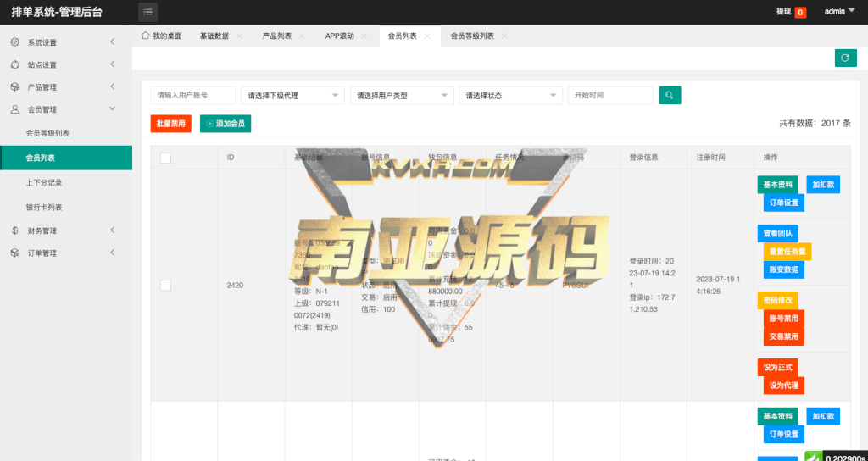Click the 系统设置 gear icon
This screenshot has height=461, width=868.
click(15, 42)
